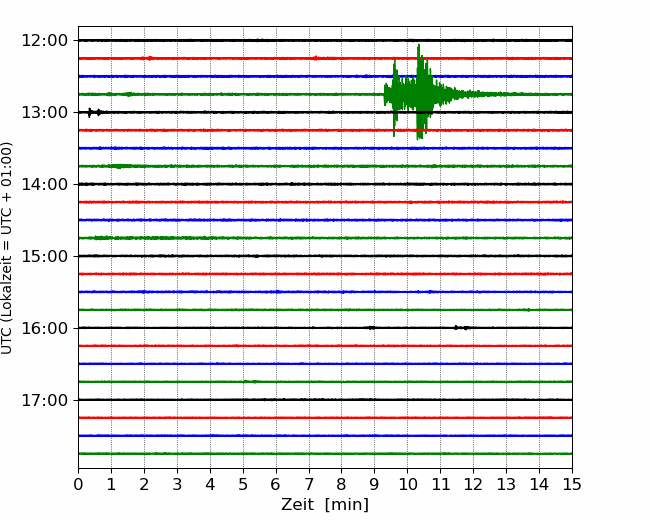Viewport: 650px width, 520px height.
Task: Click the 17:00 time label on the y-axis
Action: point(44,400)
